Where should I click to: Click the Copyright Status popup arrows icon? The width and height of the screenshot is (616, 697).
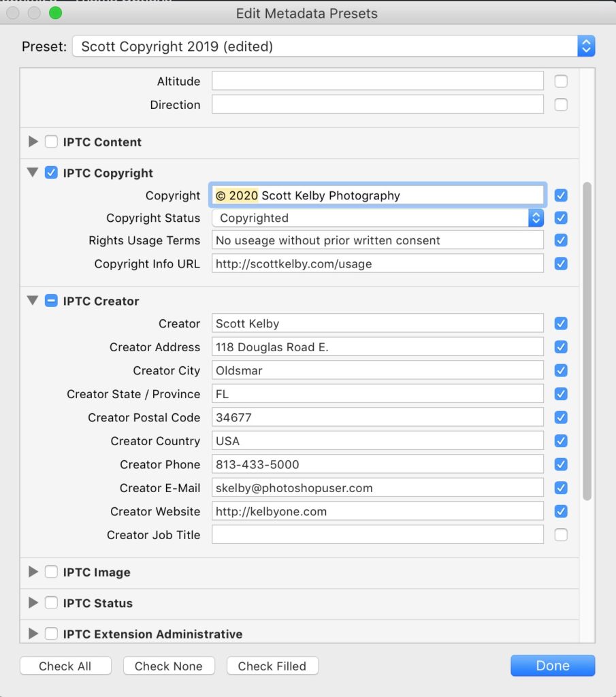(x=536, y=218)
